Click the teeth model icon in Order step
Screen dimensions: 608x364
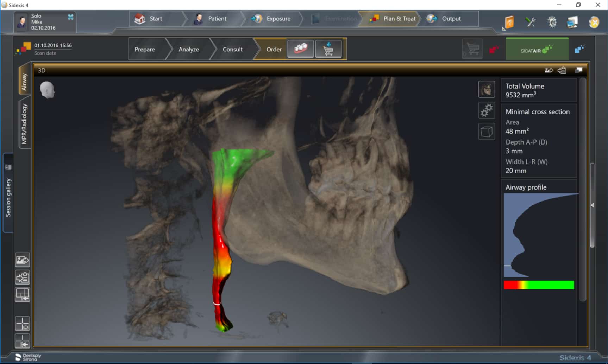click(300, 49)
